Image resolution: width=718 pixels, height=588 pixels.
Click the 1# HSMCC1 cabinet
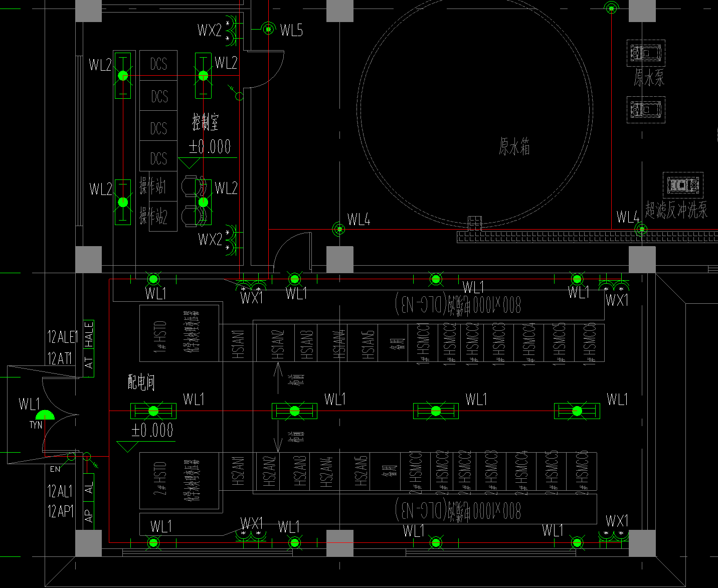(423, 343)
